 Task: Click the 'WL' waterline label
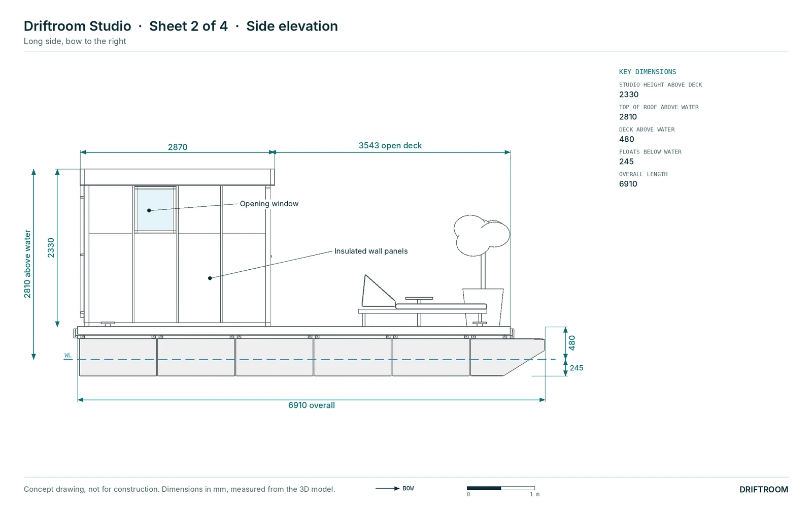[x=68, y=355]
